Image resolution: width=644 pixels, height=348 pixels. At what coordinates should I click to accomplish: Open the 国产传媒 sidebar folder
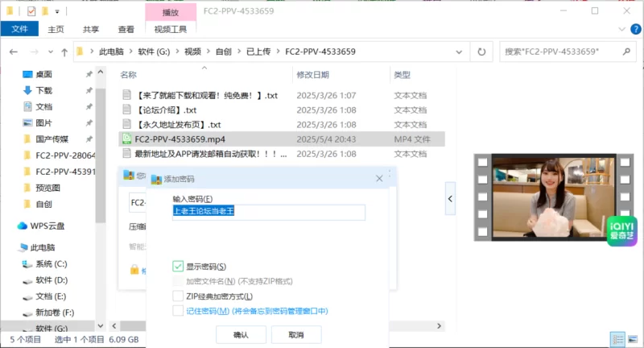[x=52, y=139]
